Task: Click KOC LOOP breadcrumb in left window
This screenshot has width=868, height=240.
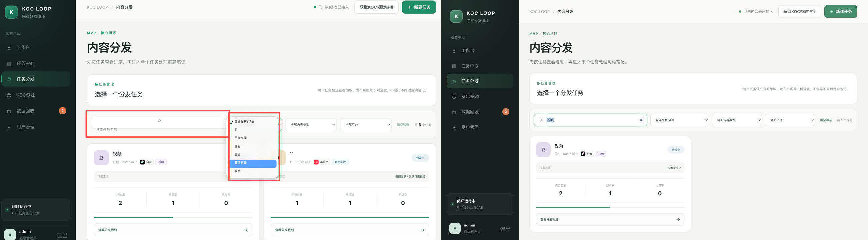Action: pos(97,7)
